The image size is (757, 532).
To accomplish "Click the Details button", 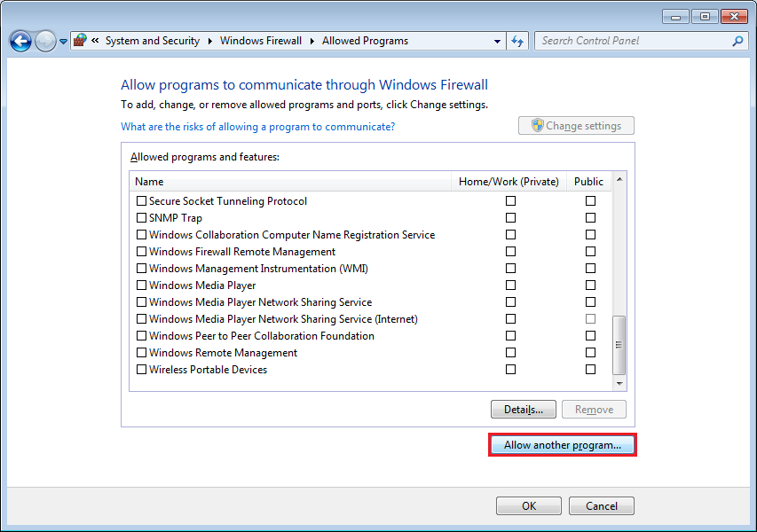I will [523, 410].
